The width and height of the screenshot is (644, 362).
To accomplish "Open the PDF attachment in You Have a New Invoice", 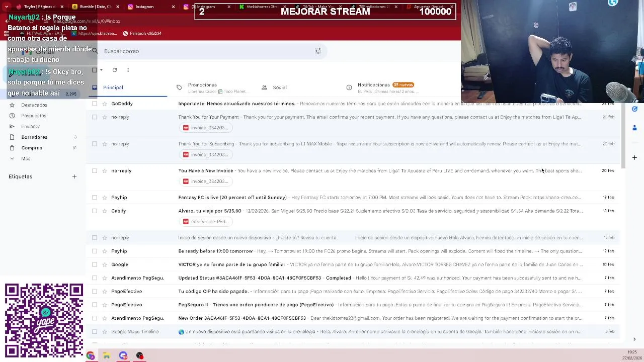I will pos(206,181).
